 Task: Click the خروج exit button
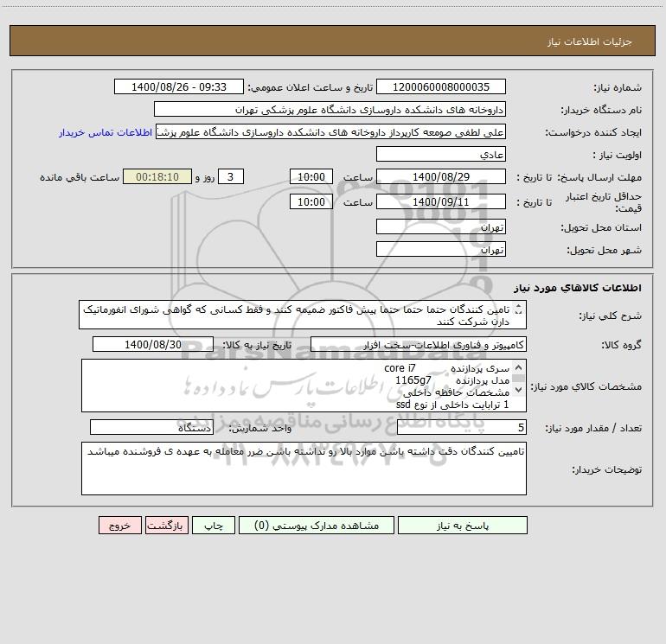click(119, 526)
